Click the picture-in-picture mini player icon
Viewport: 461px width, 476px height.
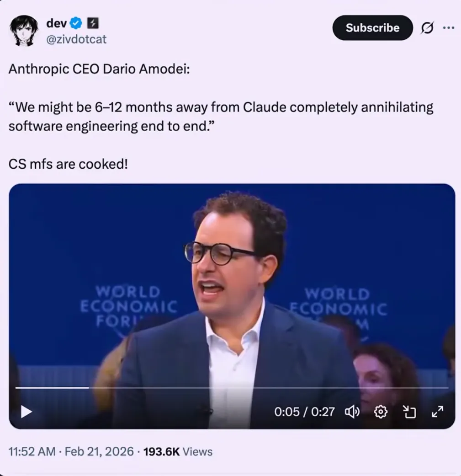click(x=409, y=412)
